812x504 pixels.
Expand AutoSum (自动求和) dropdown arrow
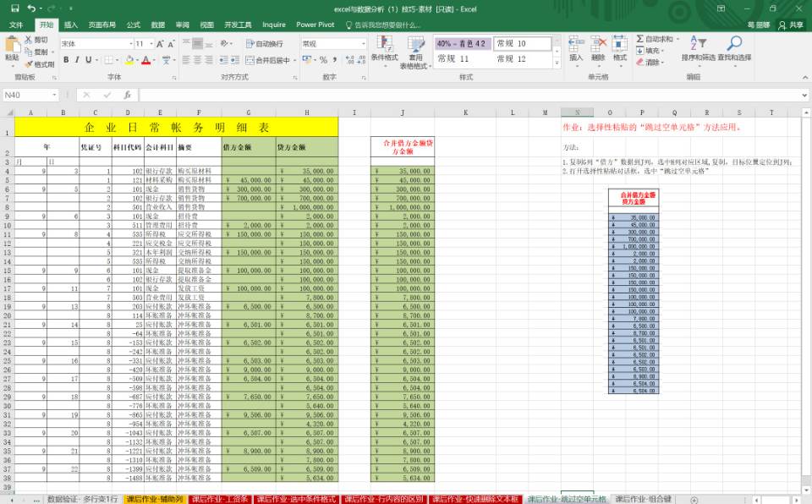tap(678, 39)
